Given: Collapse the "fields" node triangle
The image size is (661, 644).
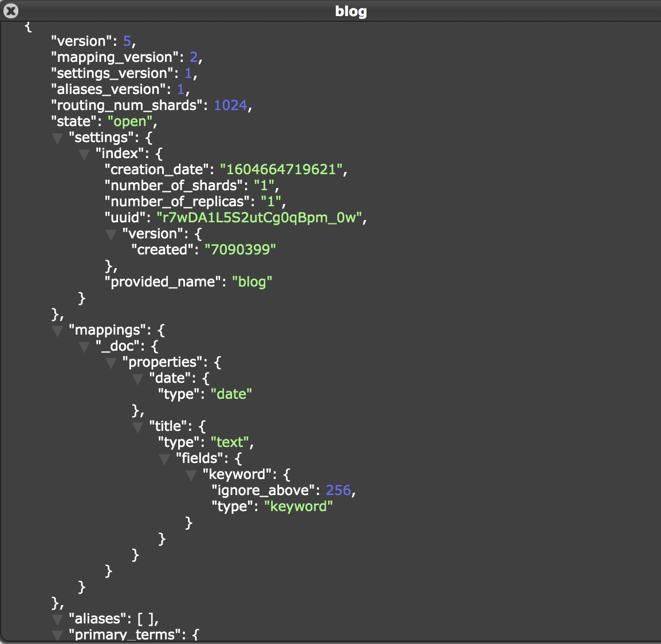Looking at the screenshot, I should [164, 459].
